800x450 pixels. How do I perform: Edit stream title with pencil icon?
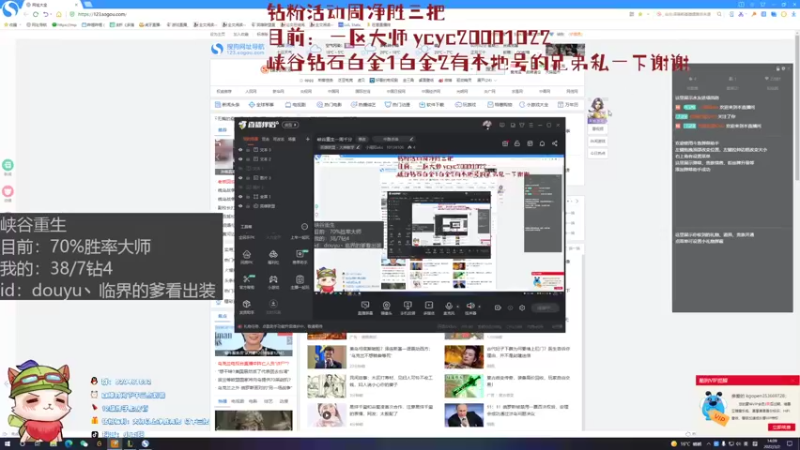pyautogui.click(x=411, y=139)
